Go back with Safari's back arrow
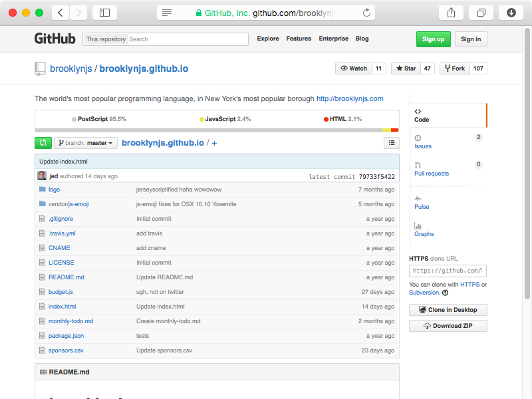Screen dimensions: 532x399 pyautogui.click(x=61, y=13)
